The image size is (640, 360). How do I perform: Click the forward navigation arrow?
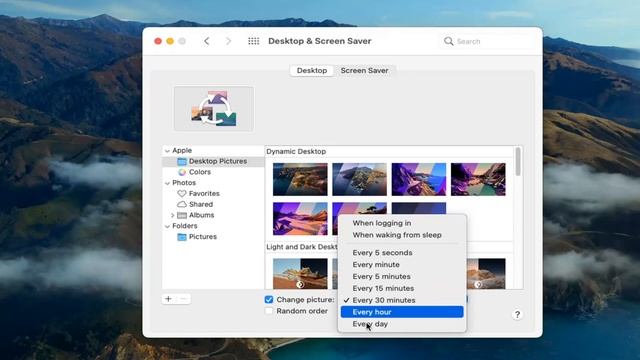point(228,41)
